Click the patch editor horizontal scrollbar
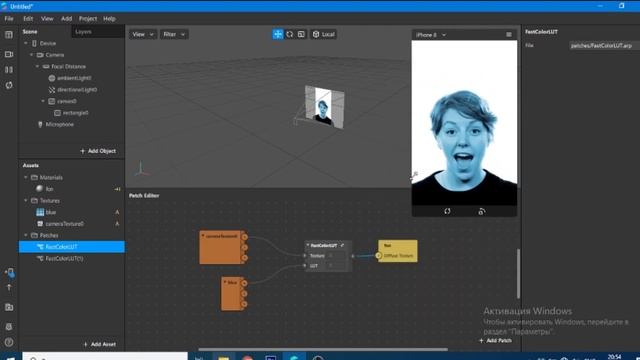The width and height of the screenshot is (640, 360). pyautogui.click(x=322, y=349)
